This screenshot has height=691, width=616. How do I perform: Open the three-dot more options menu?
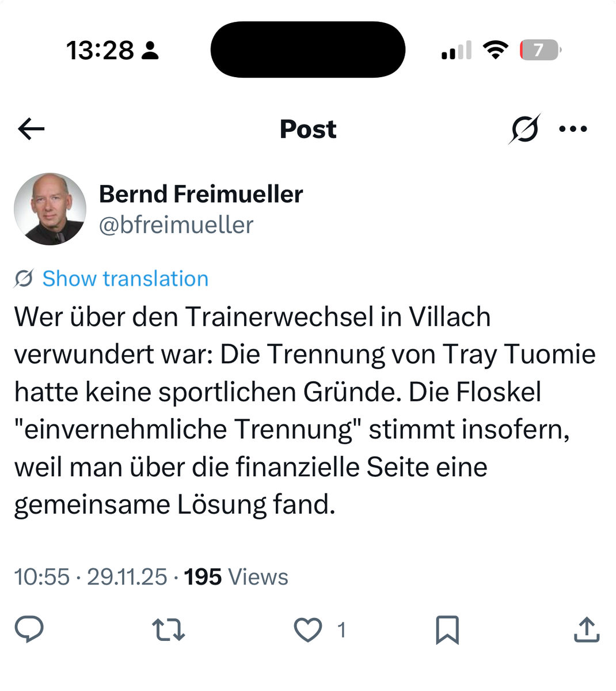(x=573, y=129)
